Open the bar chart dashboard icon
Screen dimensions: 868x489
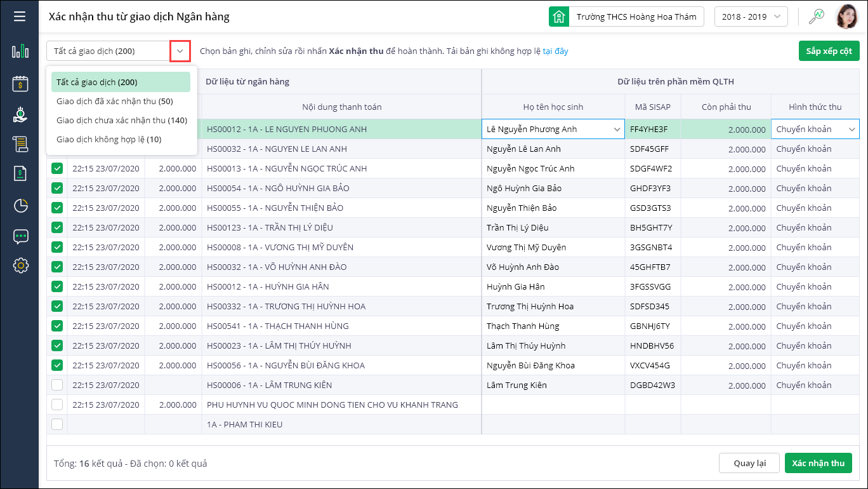tap(20, 51)
